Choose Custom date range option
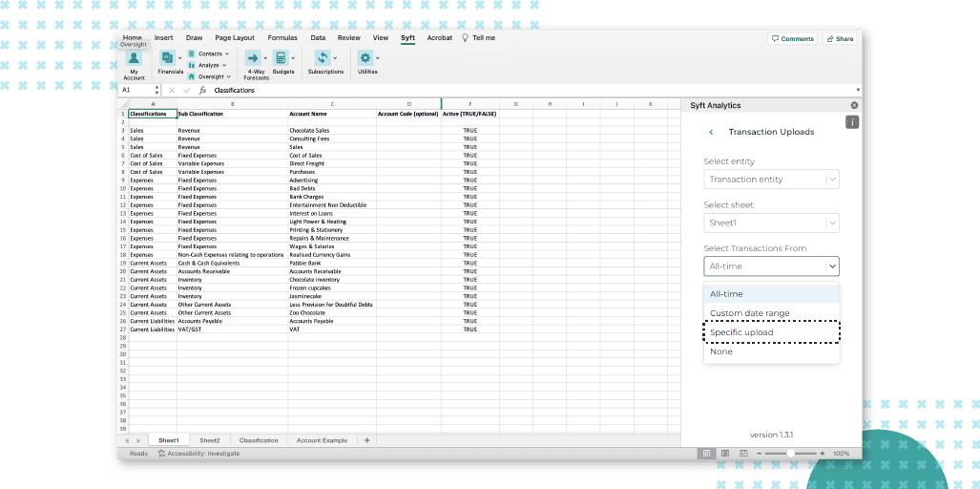 point(771,313)
